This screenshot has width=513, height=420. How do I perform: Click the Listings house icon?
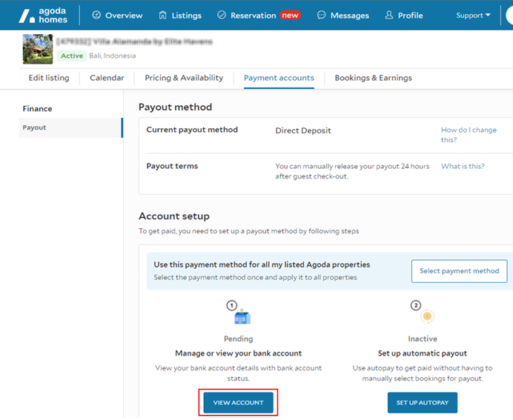click(163, 16)
